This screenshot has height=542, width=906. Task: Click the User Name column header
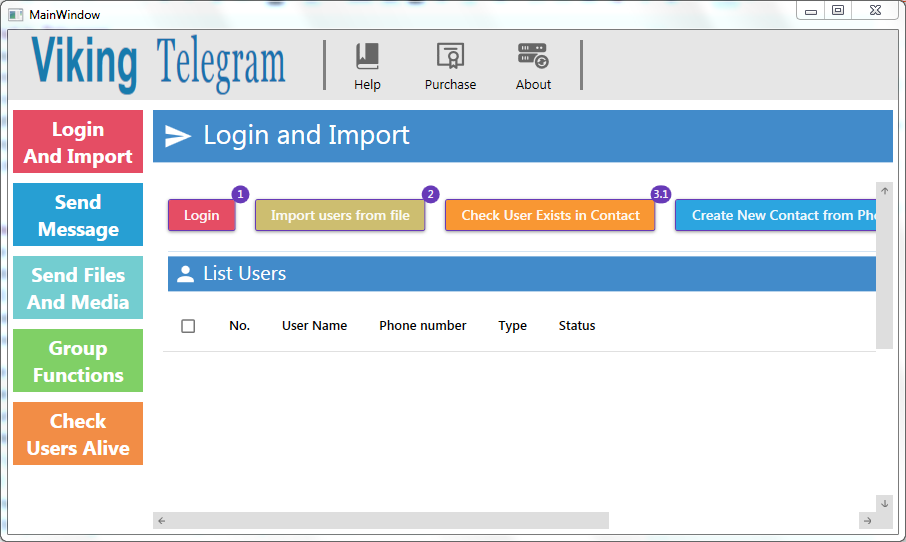click(x=314, y=326)
